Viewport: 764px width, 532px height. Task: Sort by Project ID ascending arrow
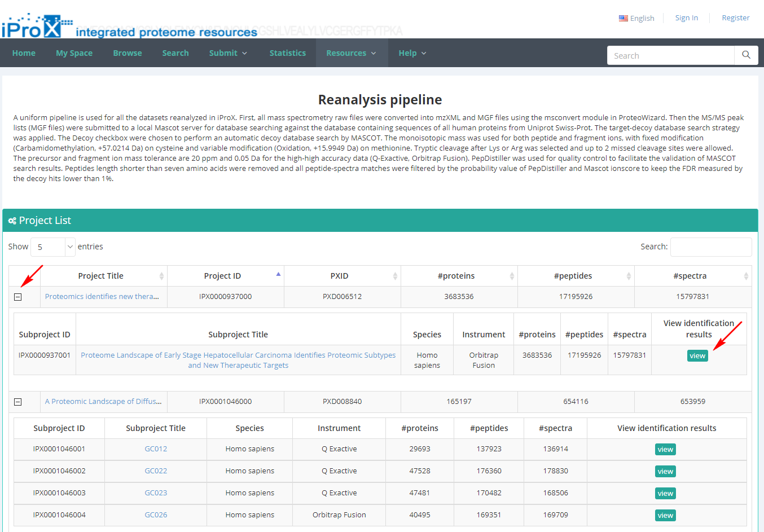click(x=278, y=274)
